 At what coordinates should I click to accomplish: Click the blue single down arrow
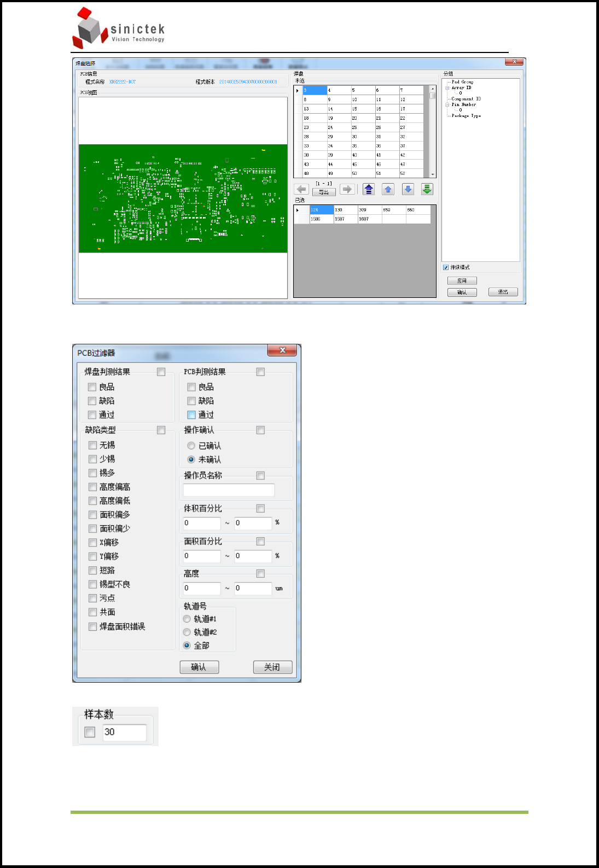click(408, 189)
